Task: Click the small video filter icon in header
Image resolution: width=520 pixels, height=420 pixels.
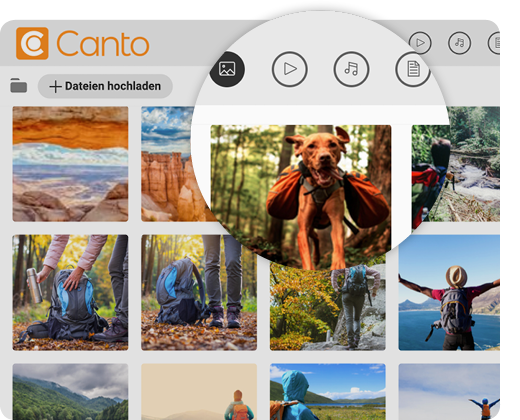Action: 420,43
